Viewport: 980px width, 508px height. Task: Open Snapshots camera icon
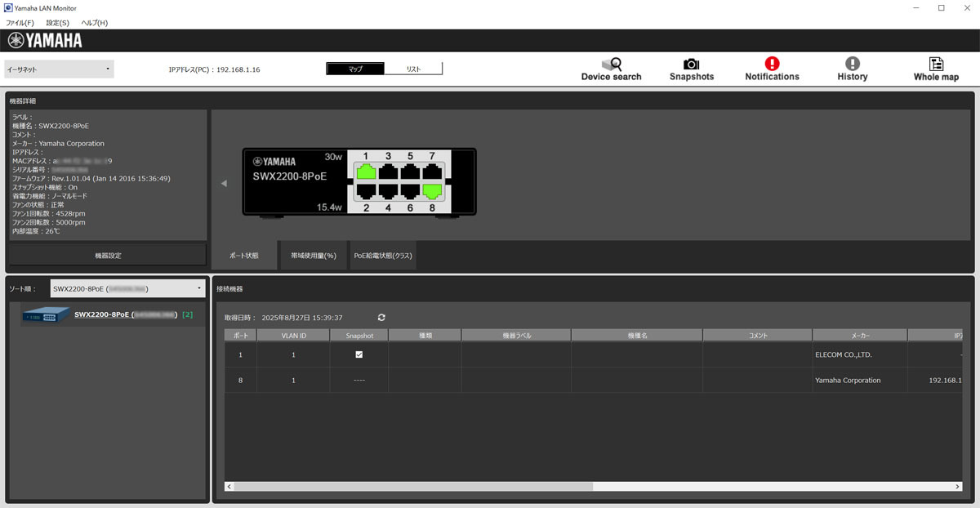coord(692,69)
